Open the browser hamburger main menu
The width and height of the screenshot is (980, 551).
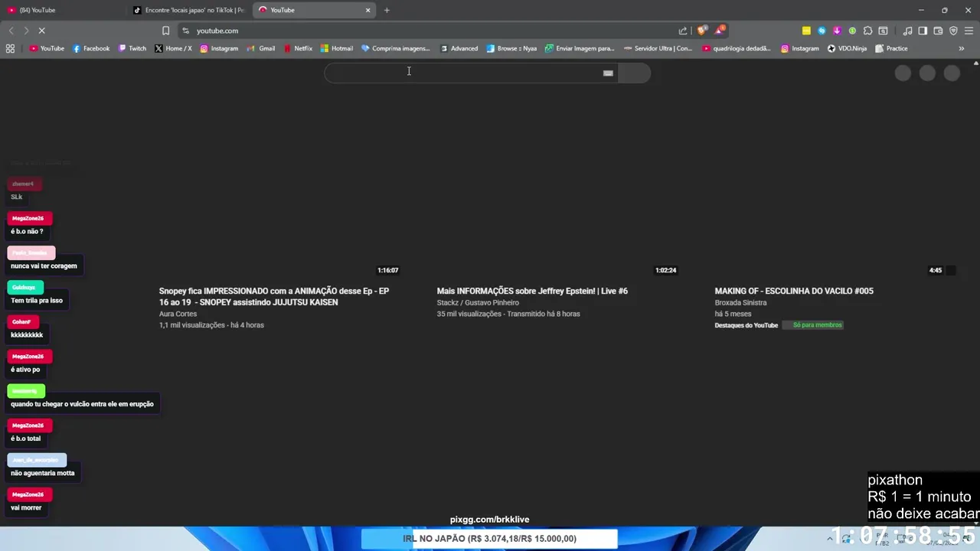[969, 31]
